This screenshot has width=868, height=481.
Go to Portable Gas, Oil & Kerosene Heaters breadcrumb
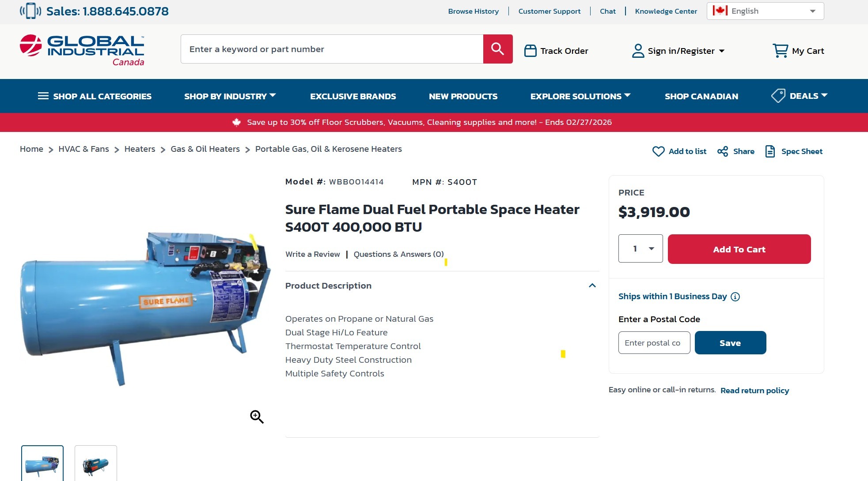pos(328,149)
